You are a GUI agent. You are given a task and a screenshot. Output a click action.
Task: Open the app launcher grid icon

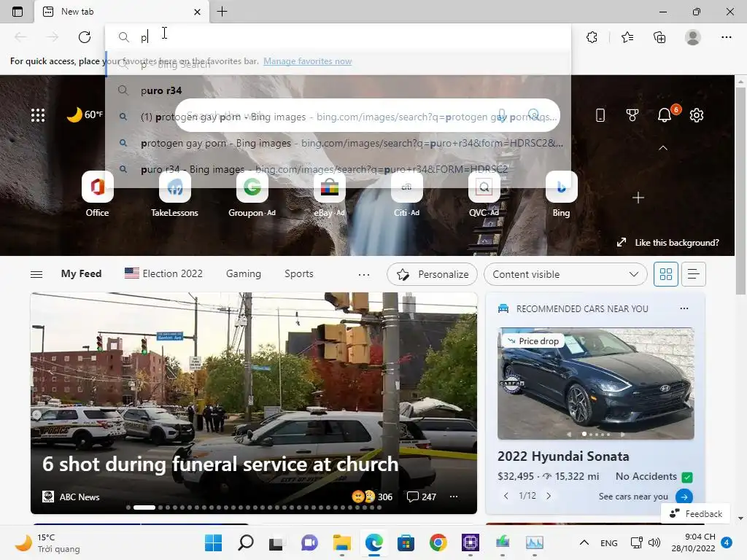[38, 114]
